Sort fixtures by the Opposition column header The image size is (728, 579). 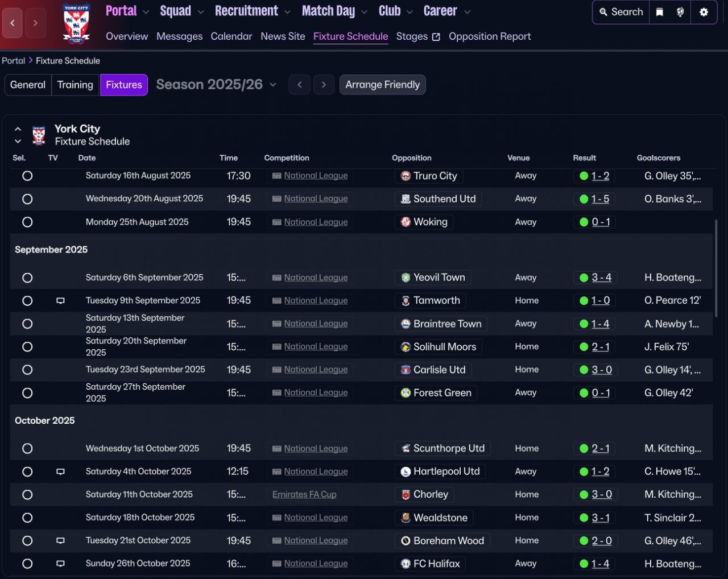[412, 158]
